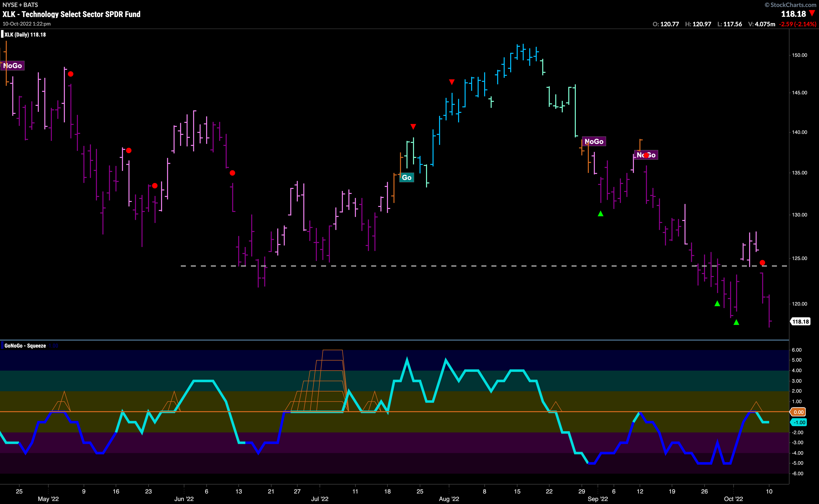Click the May '22 date axis label
819x504 pixels.
(x=48, y=499)
